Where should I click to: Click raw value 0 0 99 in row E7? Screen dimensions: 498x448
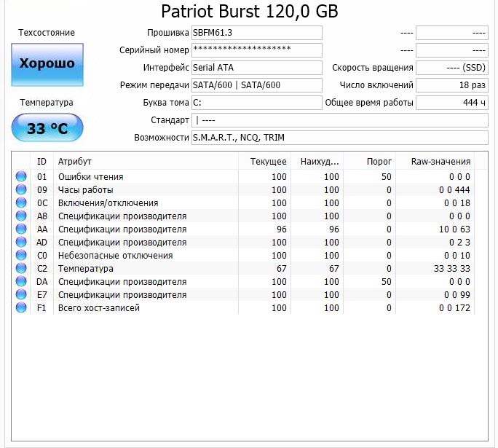click(457, 295)
